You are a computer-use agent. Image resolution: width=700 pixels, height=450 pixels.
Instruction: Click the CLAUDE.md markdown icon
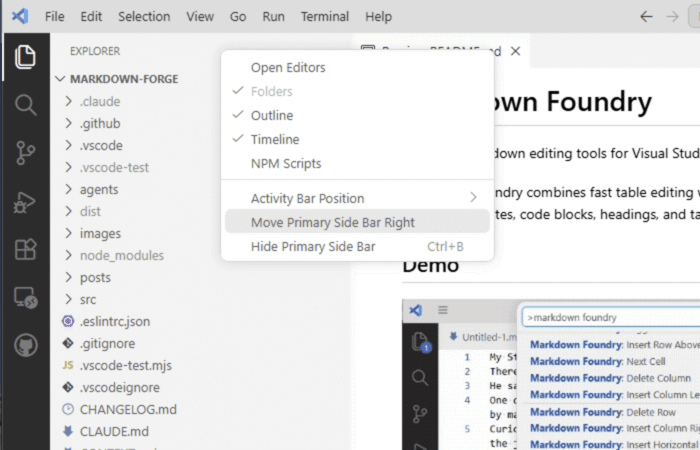tap(68, 431)
